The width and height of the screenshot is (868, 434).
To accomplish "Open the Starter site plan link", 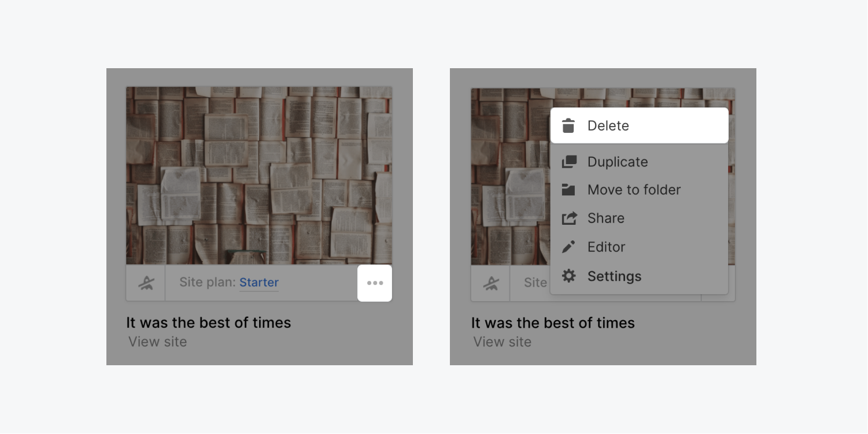I will click(259, 283).
